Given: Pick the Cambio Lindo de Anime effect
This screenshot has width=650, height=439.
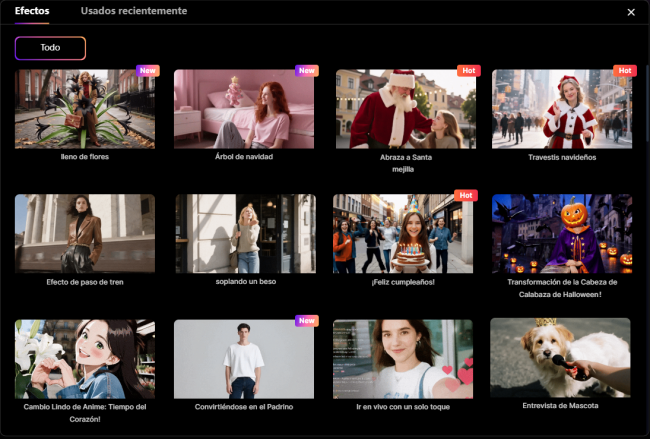Looking at the screenshot, I should pos(85,358).
